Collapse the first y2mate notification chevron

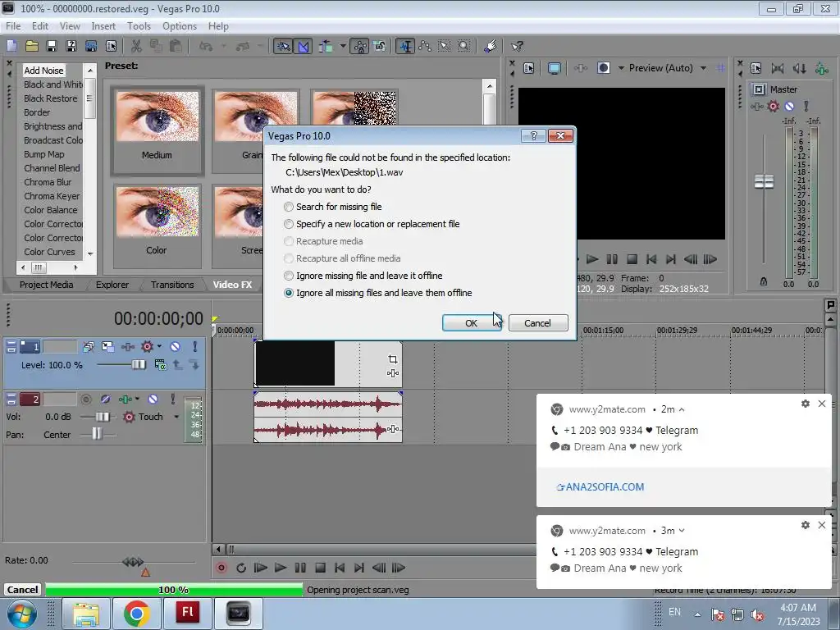tap(682, 409)
